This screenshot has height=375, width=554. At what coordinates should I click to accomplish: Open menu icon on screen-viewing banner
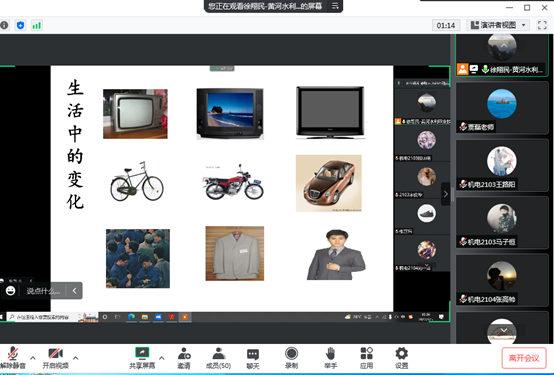[335, 6]
